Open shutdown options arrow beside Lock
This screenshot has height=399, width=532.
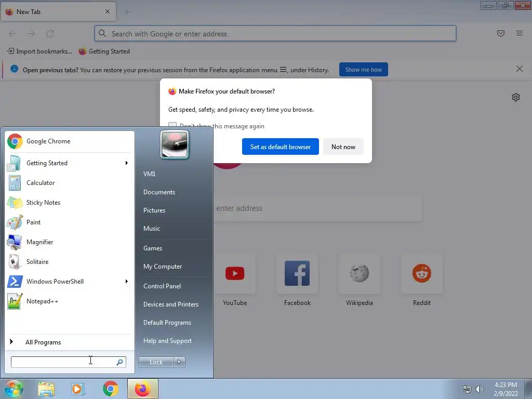pos(179,362)
